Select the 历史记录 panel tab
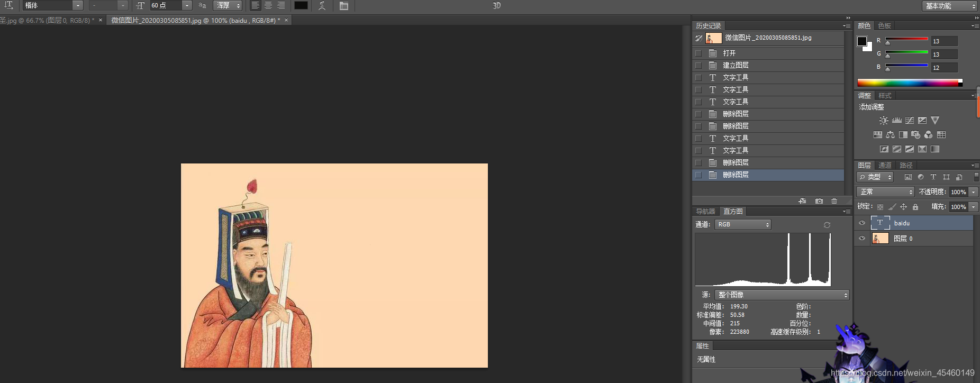This screenshot has height=383, width=980. click(x=708, y=25)
